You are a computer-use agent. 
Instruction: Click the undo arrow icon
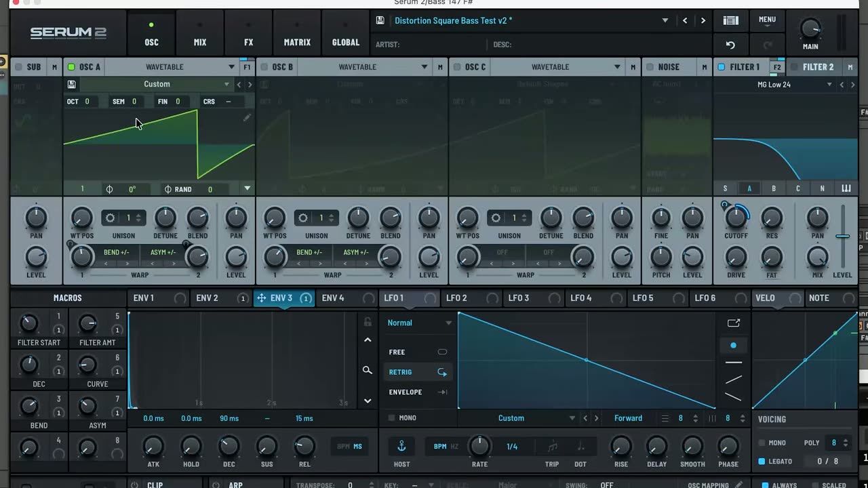(x=730, y=45)
